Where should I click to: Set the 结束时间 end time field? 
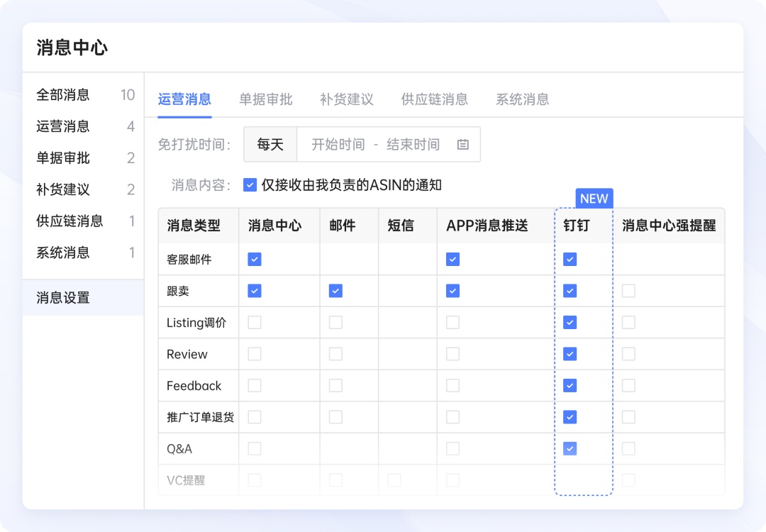(x=413, y=145)
